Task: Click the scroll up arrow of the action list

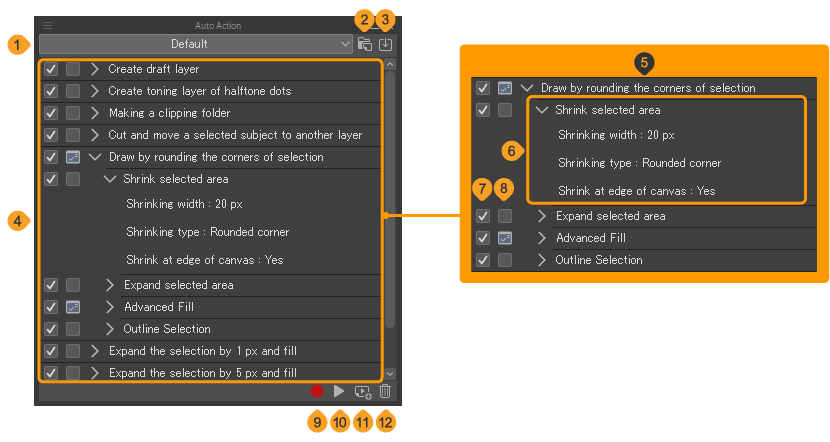Action: 390,65
